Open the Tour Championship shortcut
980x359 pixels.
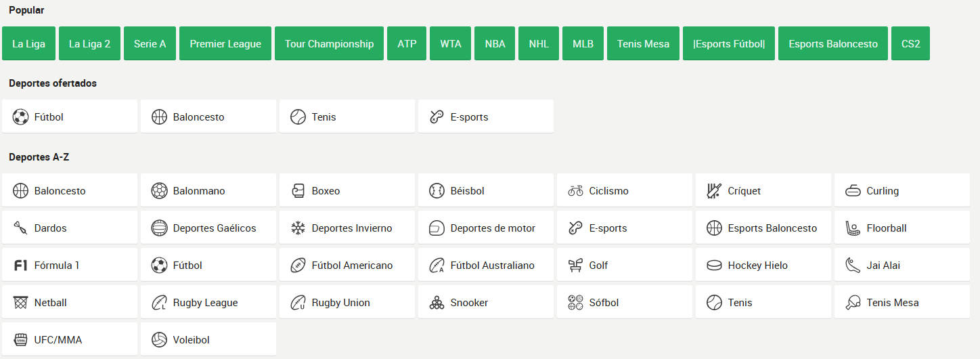pos(329,43)
